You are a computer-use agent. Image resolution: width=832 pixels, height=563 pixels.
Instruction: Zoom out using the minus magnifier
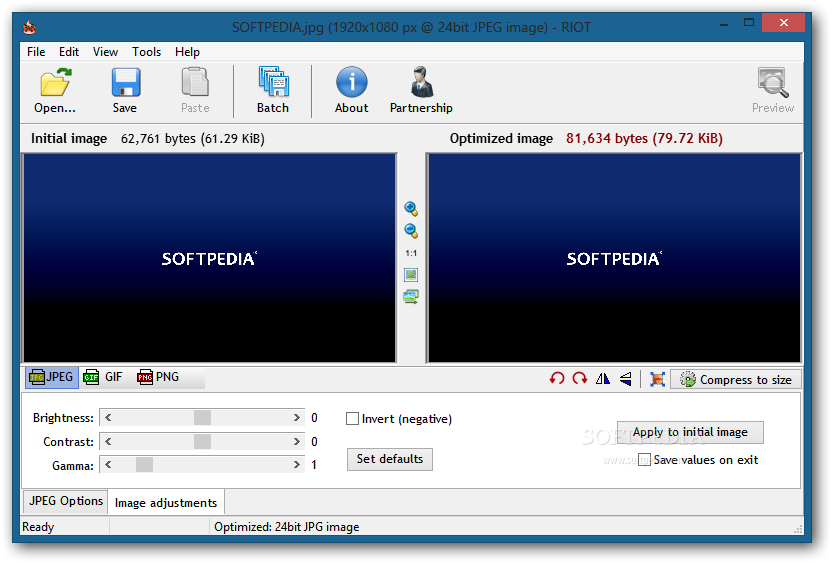(411, 231)
